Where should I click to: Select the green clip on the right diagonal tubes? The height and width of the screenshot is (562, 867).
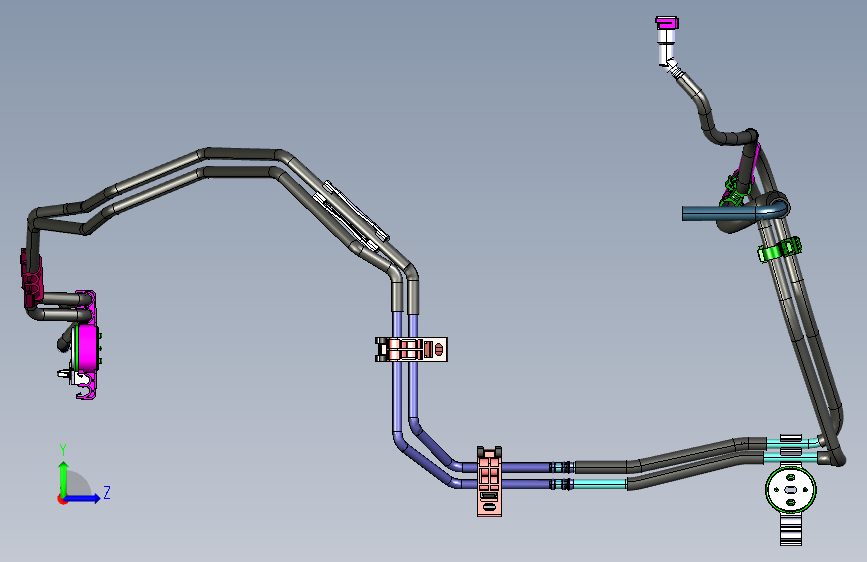click(779, 250)
